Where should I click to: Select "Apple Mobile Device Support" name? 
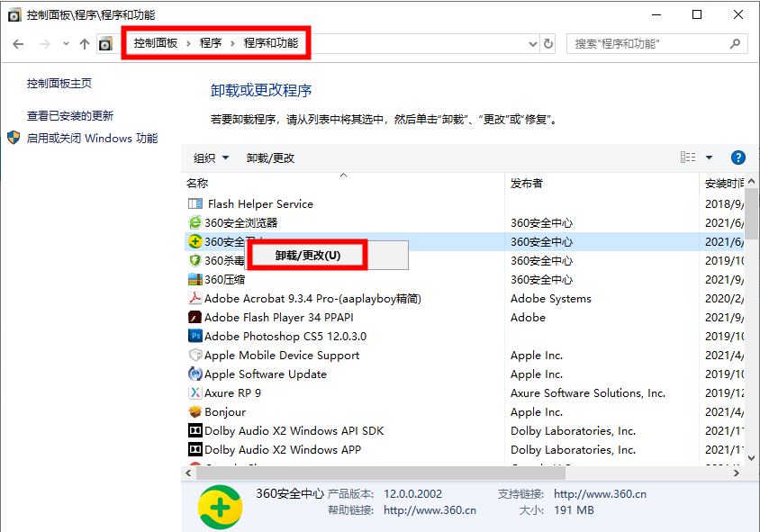pos(282,356)
